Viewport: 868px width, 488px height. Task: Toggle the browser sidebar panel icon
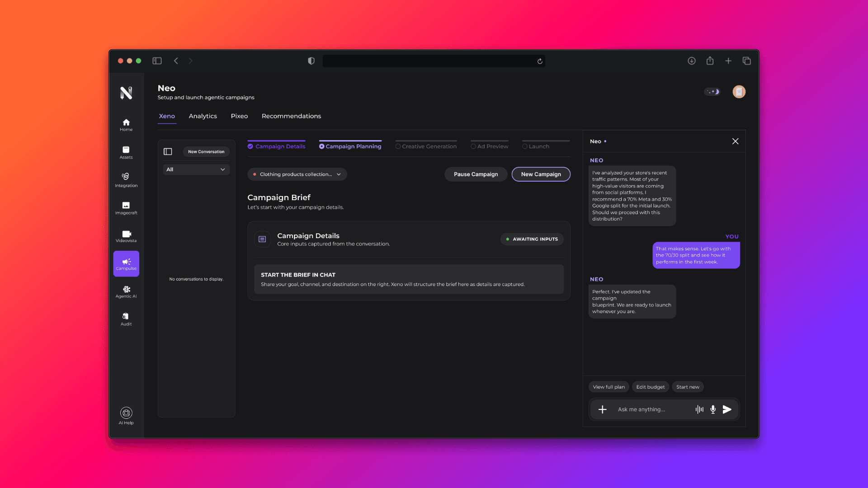click(157, 61)
